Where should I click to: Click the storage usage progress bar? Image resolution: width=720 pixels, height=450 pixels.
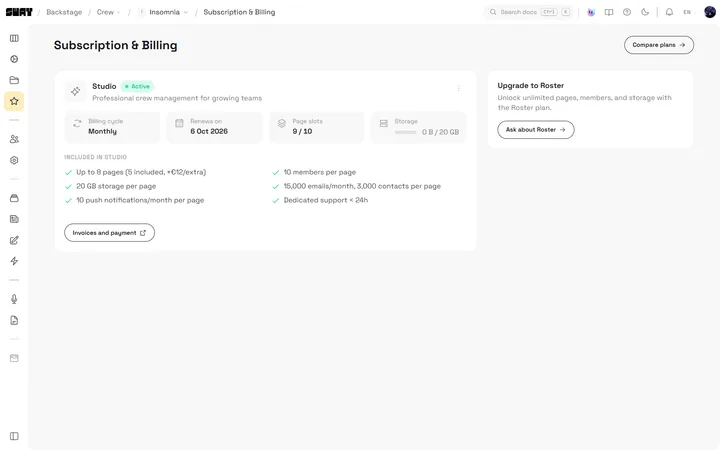pos(405,132)
